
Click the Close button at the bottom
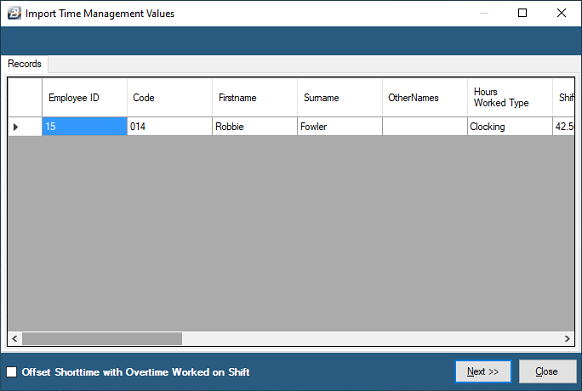pos(547,371)
